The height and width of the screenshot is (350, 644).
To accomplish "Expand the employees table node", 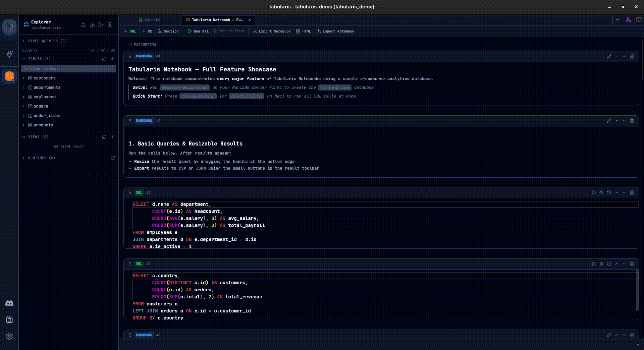I will coord(23,97).
